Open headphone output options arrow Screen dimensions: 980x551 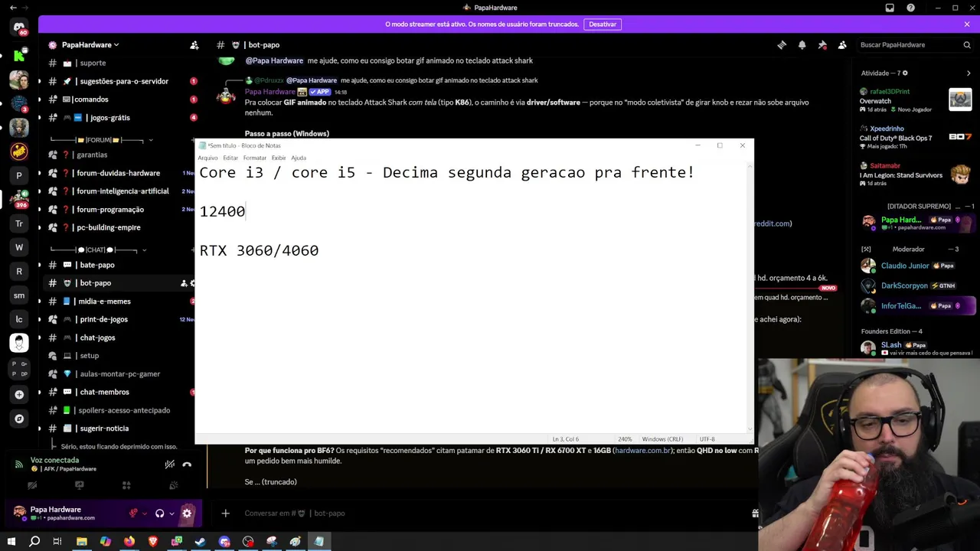point(171,514)
